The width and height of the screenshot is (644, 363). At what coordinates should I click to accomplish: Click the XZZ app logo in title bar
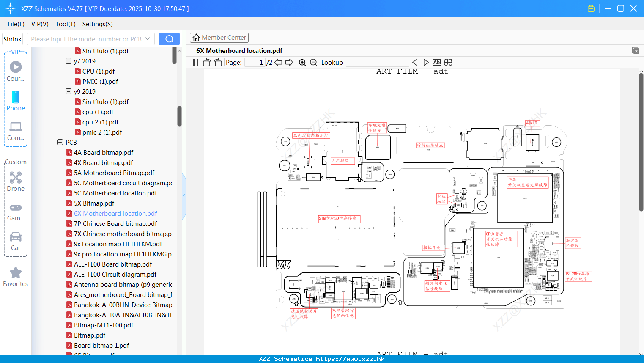(x=10, y=8)
